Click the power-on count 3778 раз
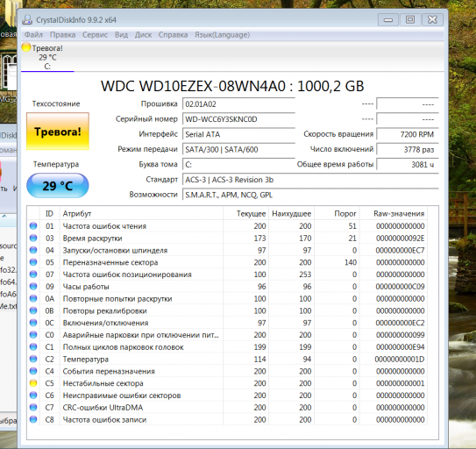This screenshot has width=476, height=449. click(408, 149)
